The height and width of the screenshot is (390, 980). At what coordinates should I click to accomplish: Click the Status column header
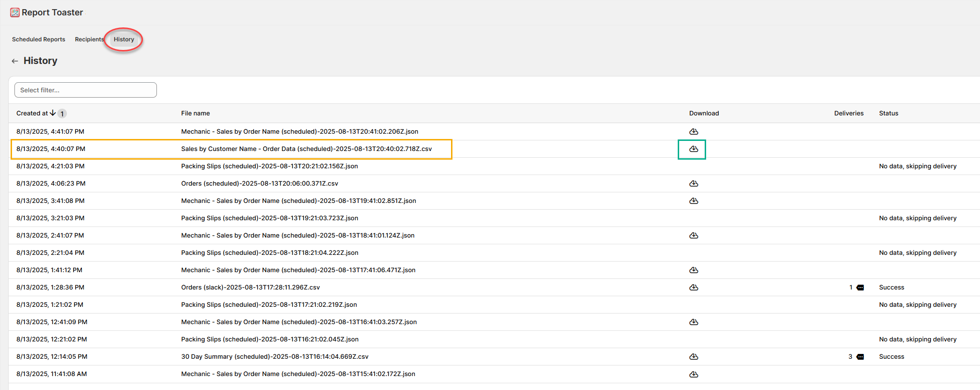click(x=889, y=113)
